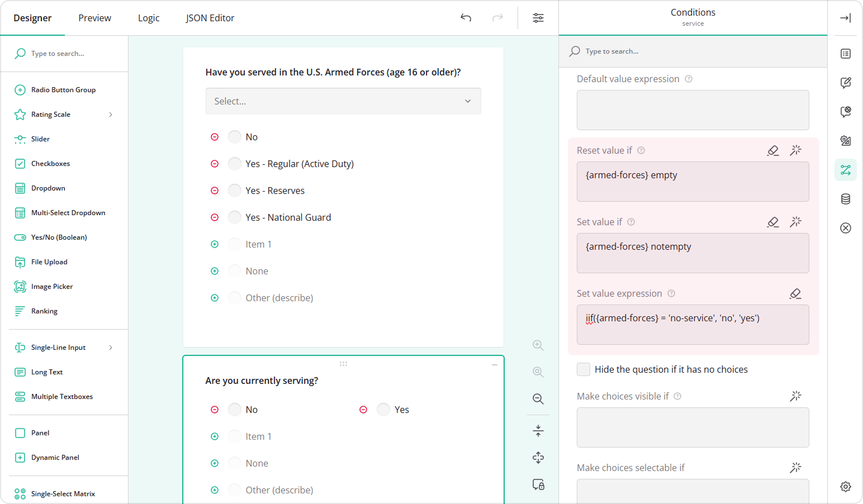Click the zoom in magnifier icon

(x=538, y=345)
